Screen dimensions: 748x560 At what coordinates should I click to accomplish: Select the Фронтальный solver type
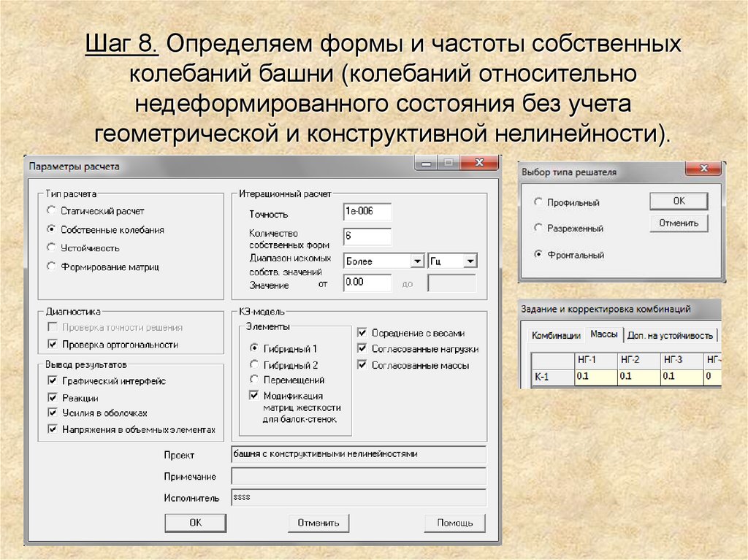click(x=538, y=254)
